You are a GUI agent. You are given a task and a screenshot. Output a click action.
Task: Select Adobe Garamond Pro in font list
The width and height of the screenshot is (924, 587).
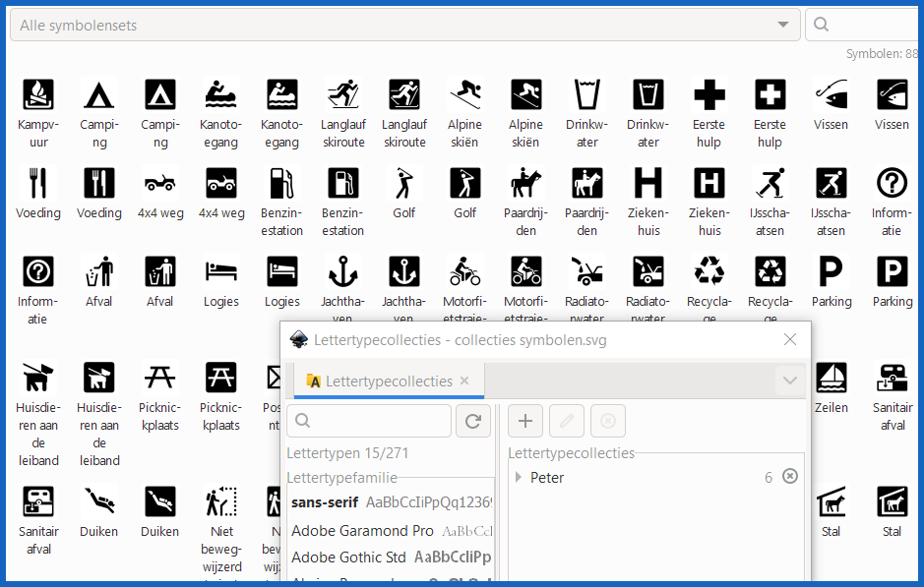click(362, 531)
